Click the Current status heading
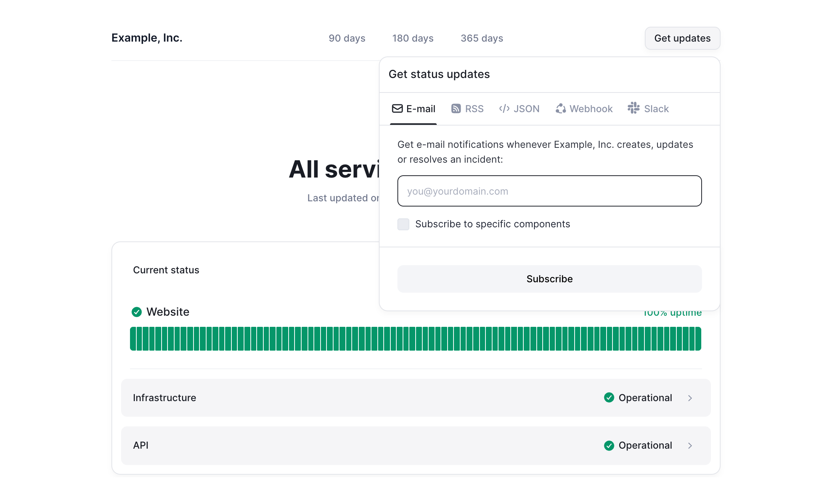Image resolution: width=832 pixels, height=504 pixels. point(166,270)
